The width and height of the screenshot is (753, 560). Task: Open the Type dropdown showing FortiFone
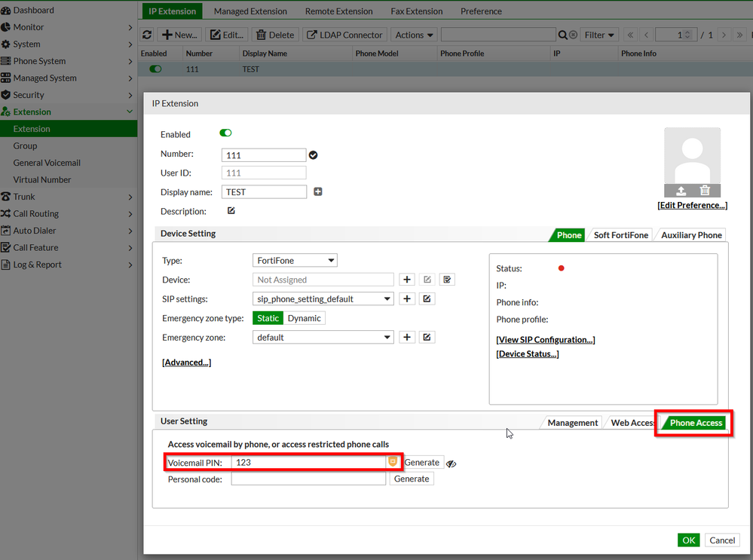[x=295, y=261]
